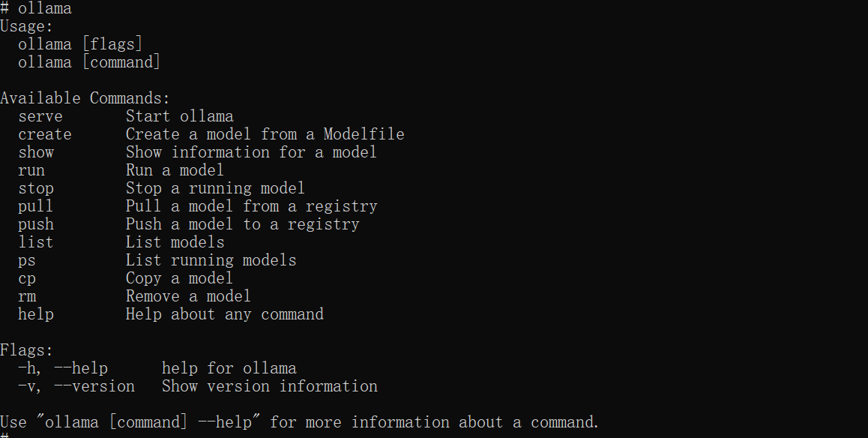
Task: Click the 'cp' command name
Action: 27,278
